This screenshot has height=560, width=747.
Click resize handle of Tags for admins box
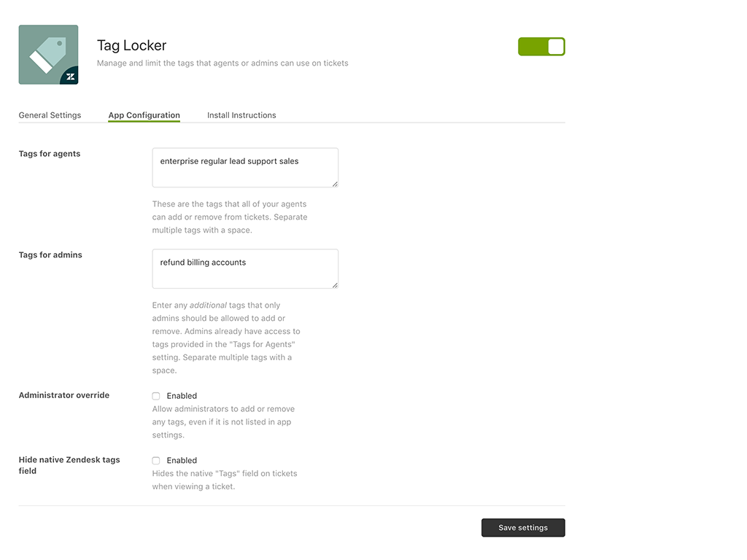click(335, 285)
